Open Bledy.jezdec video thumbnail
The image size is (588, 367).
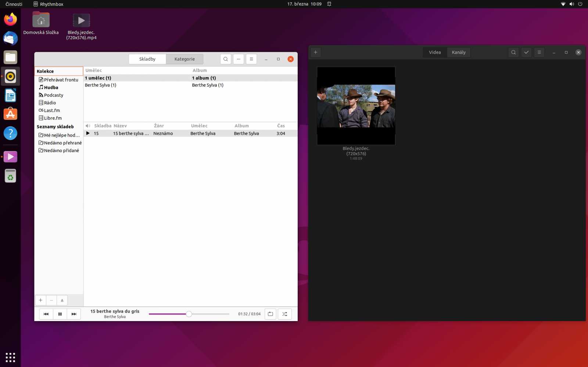coord(356,106)
